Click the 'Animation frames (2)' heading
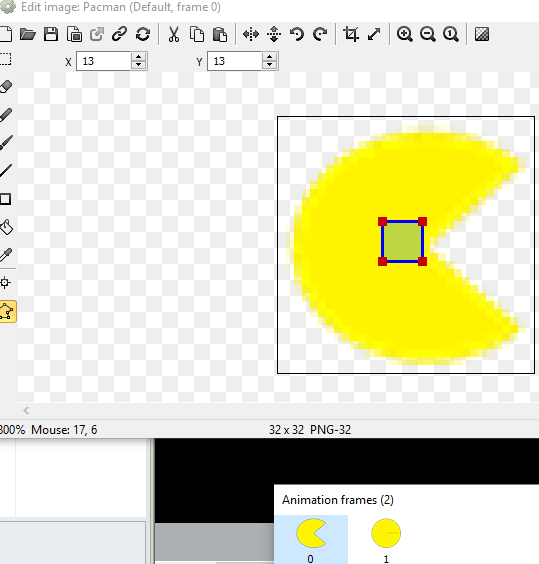Viewport: 539px width, 564px height. point(338,500)
